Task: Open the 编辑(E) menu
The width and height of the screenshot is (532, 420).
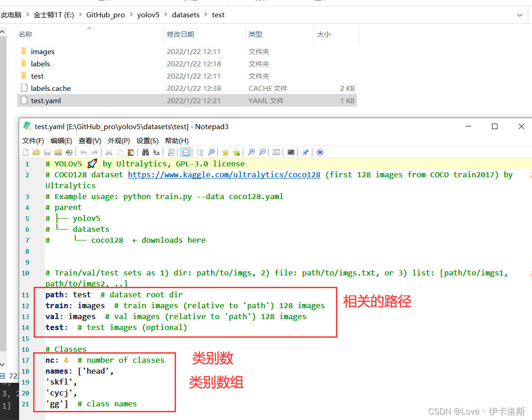Action: pos(61,141)
